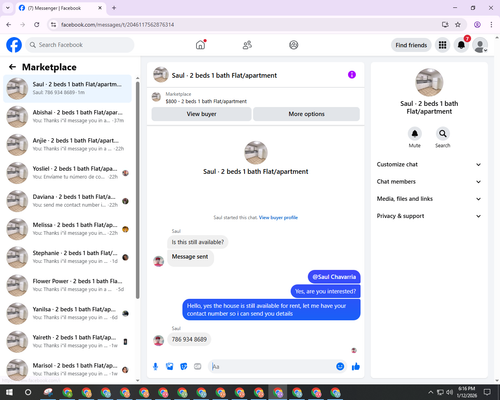Bookmark this page with star icon
500x400 pixels.
click(x=458, y=25)
